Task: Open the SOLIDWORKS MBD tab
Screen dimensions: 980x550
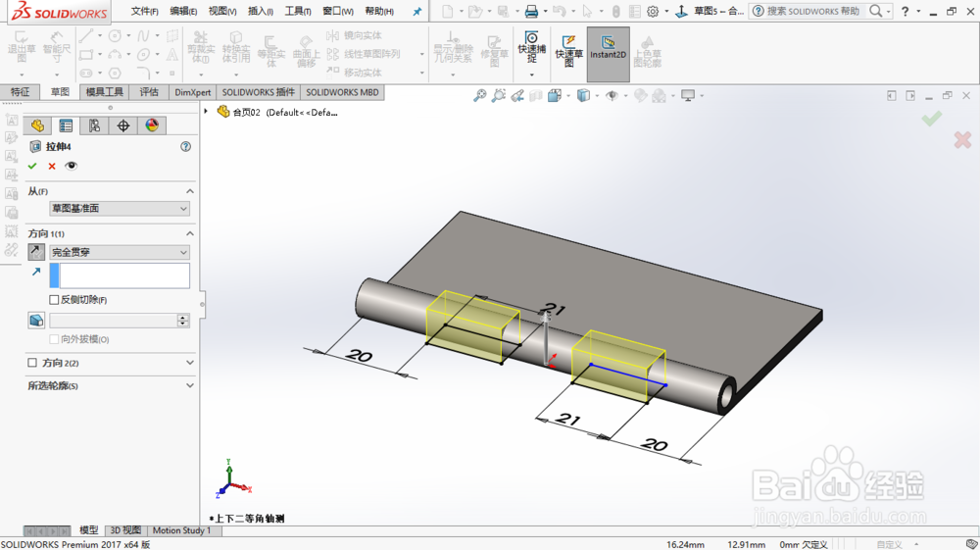Action: pyautogui.click(x=342, y=92)
